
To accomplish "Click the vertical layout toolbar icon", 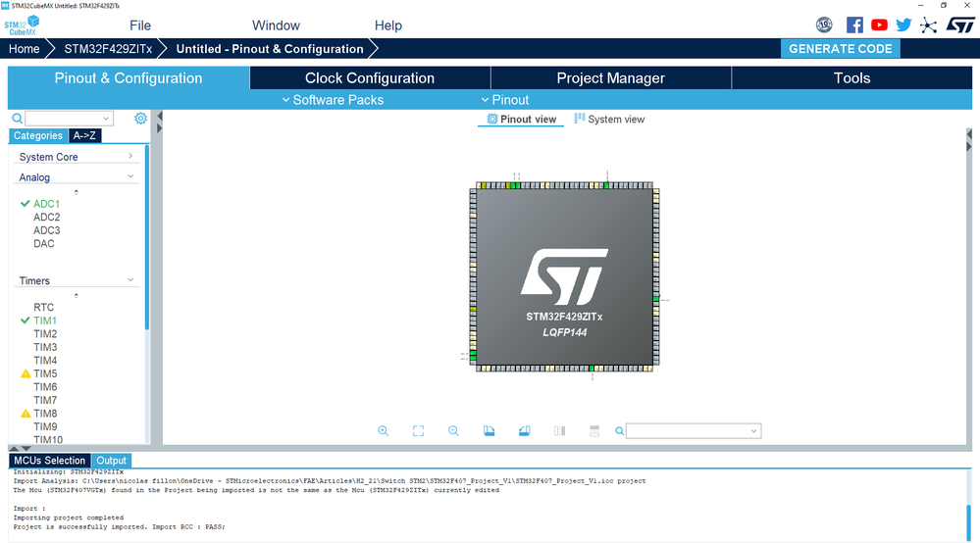I will [x=594, y=430].
